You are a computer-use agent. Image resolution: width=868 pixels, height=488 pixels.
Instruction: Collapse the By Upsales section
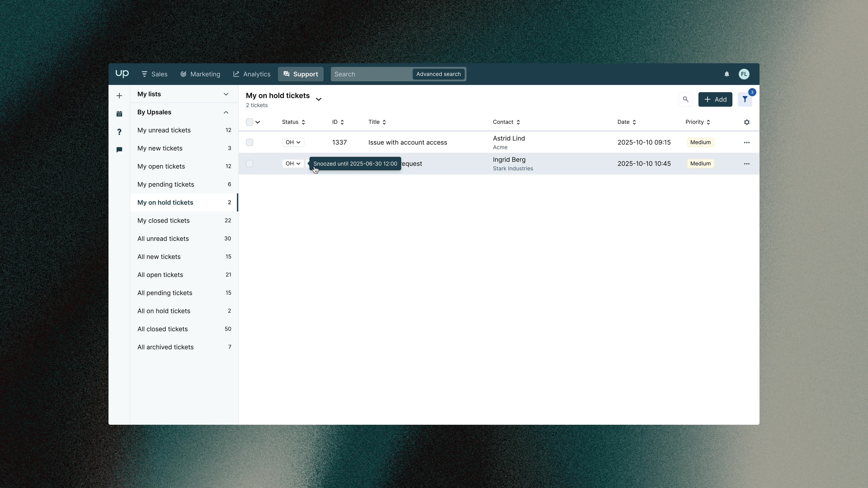coord(226,112)
